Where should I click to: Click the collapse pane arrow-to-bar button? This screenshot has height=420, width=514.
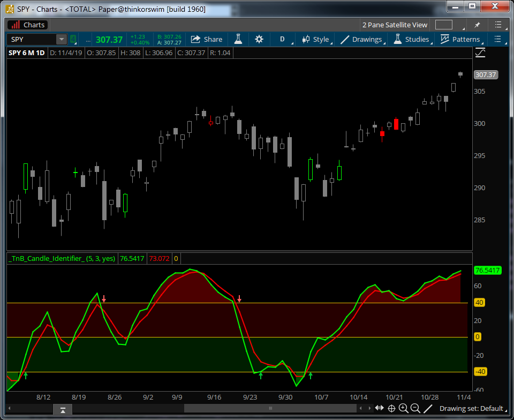point(63,410)
